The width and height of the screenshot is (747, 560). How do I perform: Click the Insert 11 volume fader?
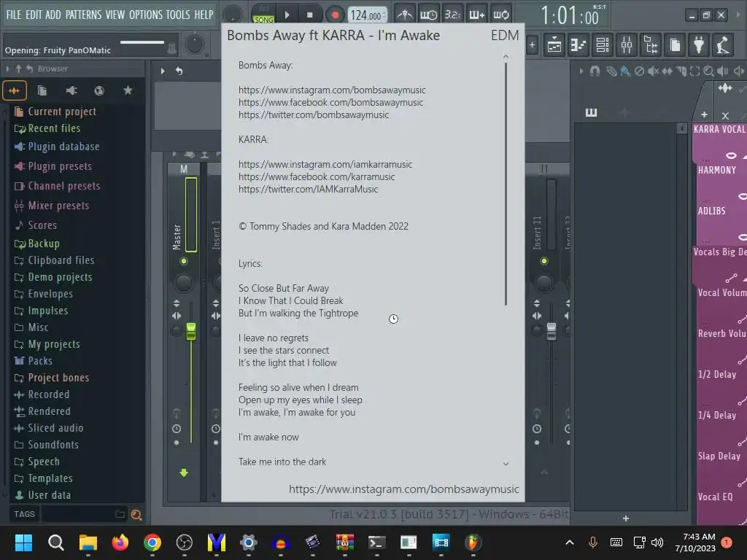tap(551, 331)
